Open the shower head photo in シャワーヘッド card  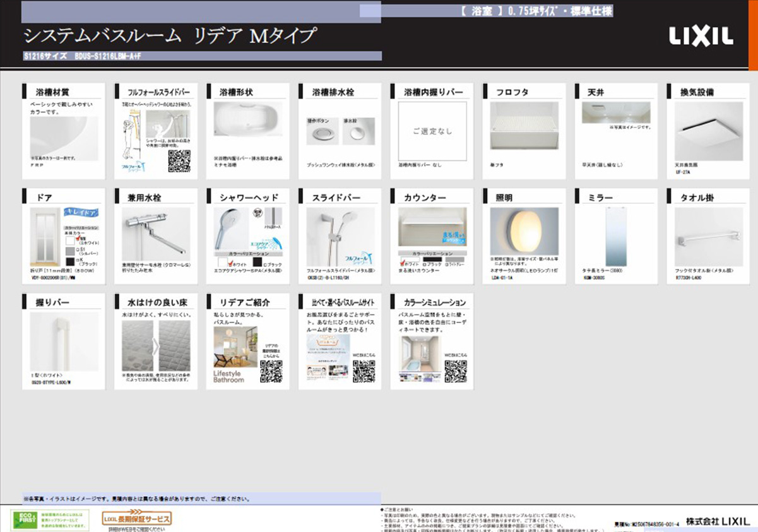point(232,228)
